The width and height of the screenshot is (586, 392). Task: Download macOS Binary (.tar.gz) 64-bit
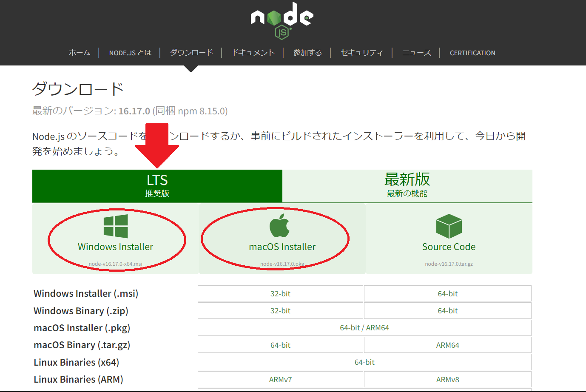(280, 345)
